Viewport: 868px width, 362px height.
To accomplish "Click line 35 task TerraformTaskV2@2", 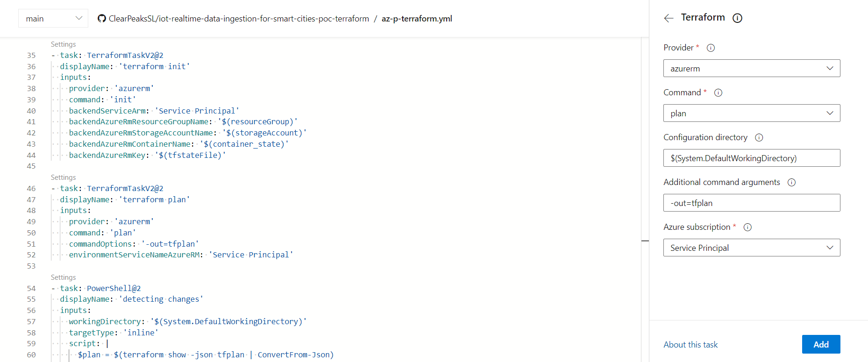I will pos(107,56).
